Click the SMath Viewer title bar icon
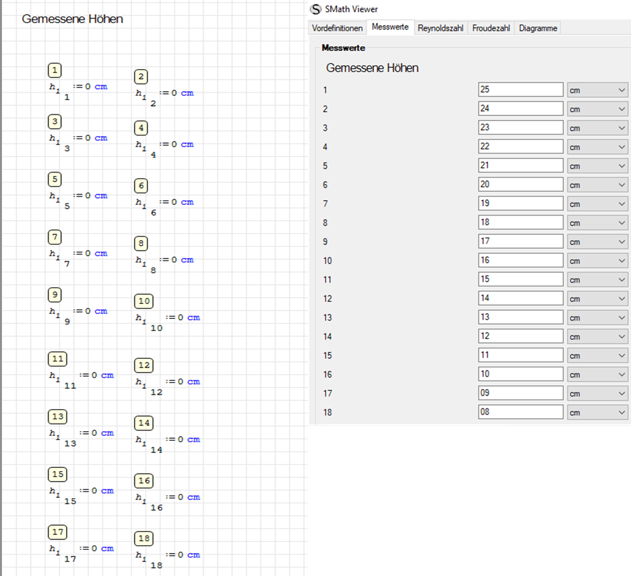The width and height of the screenshot is (631, 576). 317,9
